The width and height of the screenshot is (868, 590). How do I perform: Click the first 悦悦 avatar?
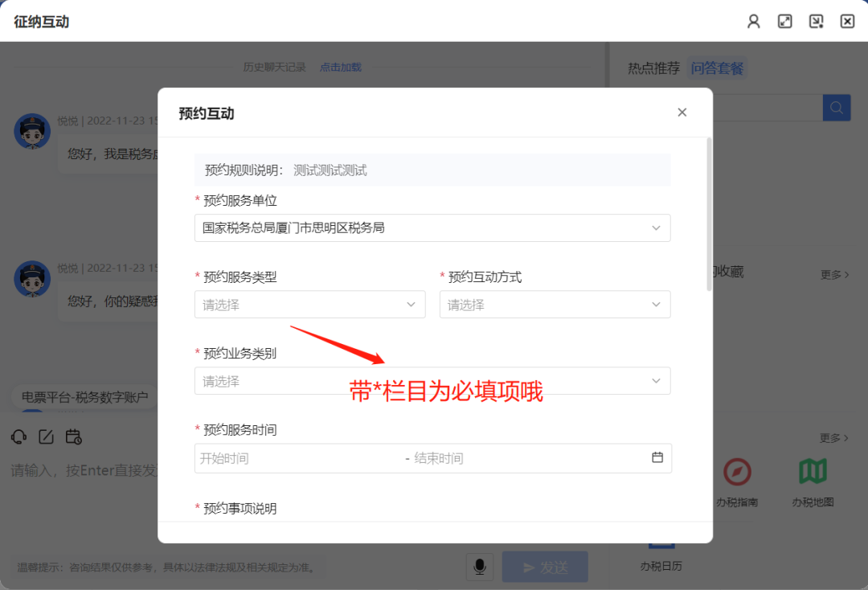coord(32,131)
